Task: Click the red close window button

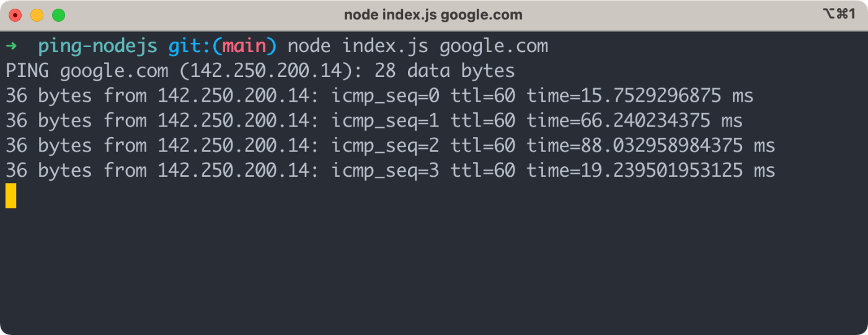Action: (x=15, y=16)
